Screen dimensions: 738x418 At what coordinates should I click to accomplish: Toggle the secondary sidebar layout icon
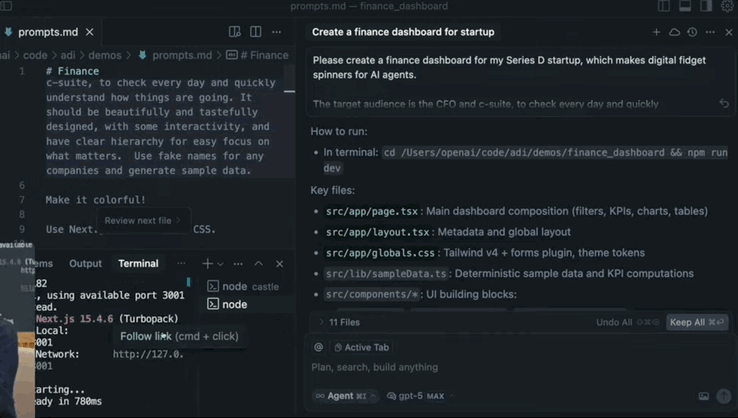[x=705, y=6]
